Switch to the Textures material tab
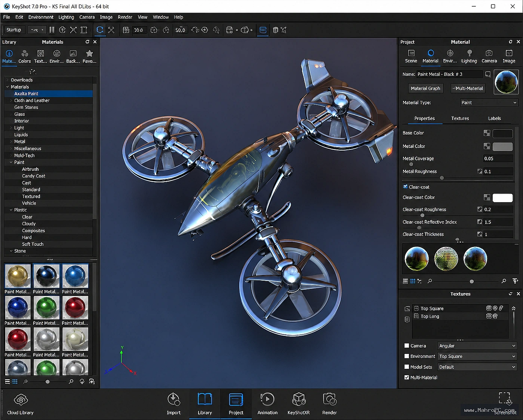The width and height of the screenshot is (523, 420). point(460,118)
